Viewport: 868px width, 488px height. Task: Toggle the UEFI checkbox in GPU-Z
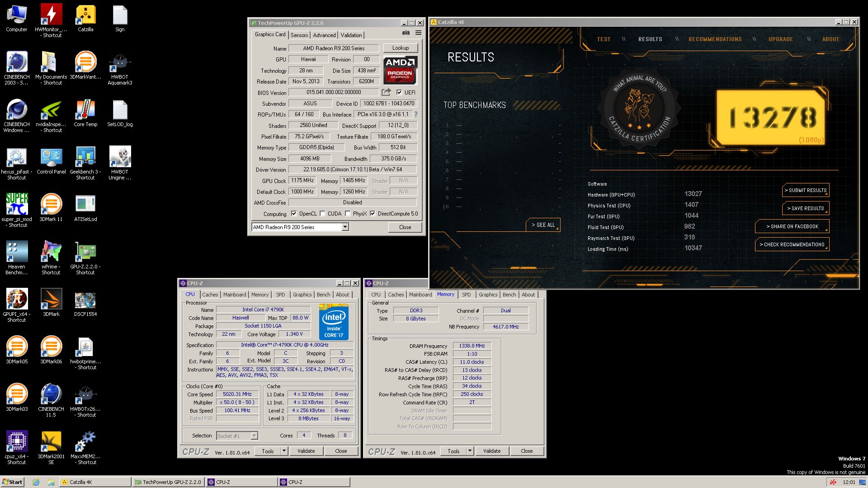399,92
